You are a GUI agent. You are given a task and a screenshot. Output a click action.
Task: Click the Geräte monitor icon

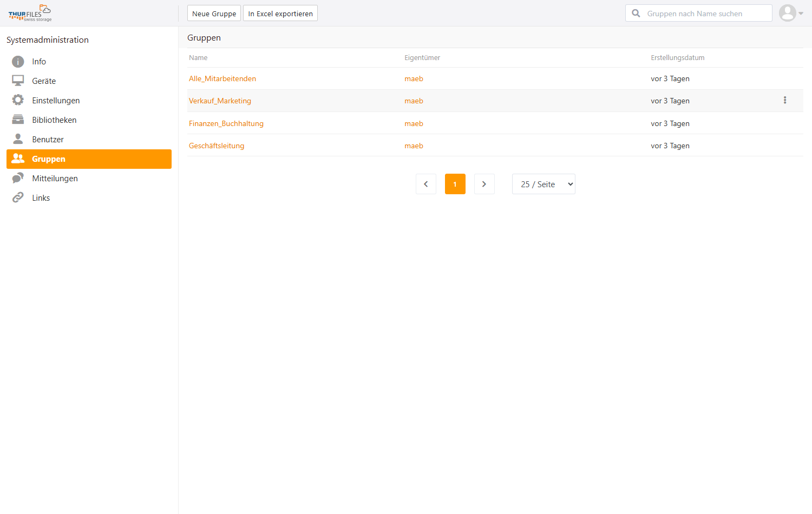tap(18, 81)
